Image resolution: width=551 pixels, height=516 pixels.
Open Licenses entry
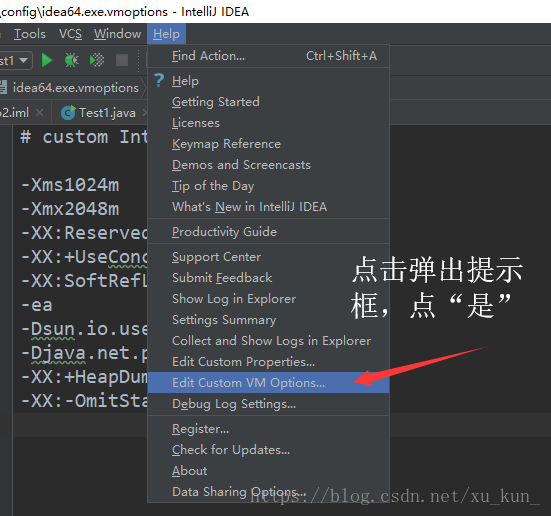point(268,123)
